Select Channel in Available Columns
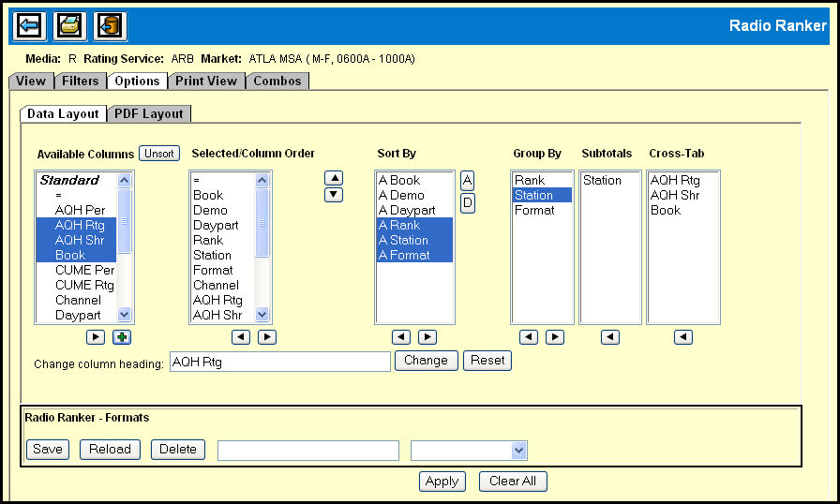 [78, 300]
